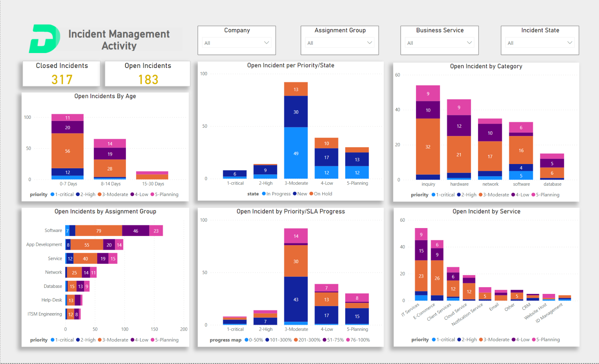
Task: Select the 15 segment in the Database row
Action: pyautogui.click(x=72, y=286)
